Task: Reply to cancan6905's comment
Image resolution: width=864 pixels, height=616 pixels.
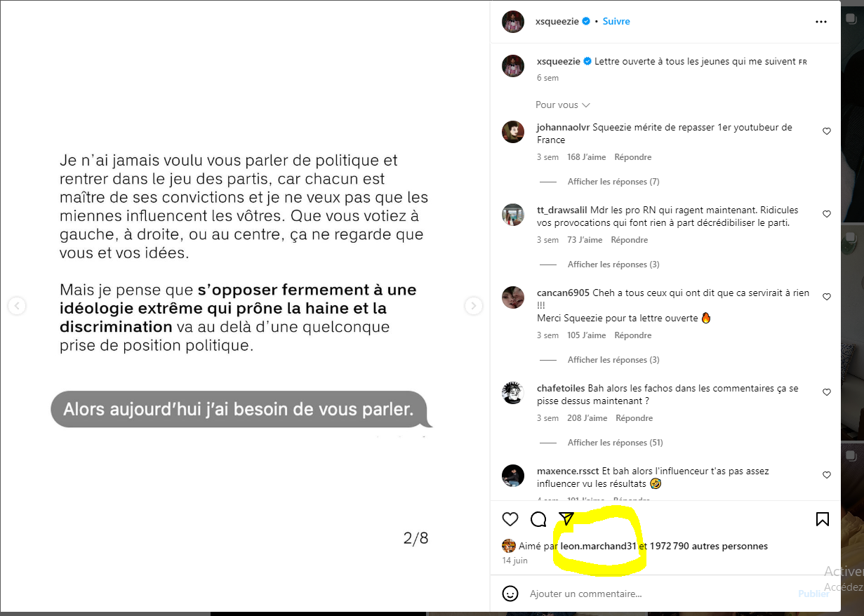Action: pos(633,335)
